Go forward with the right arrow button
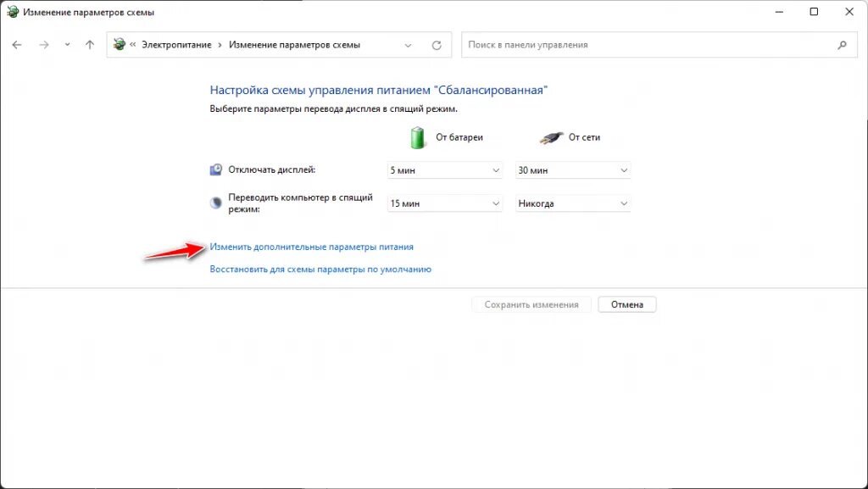 (44, 45)
